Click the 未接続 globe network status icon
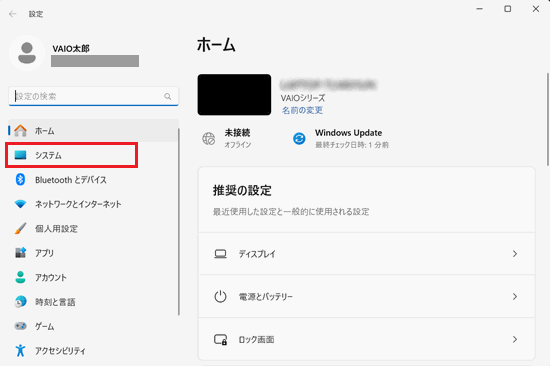The height and width of the screenshot is (366, 550). click(x=209, y=139)
